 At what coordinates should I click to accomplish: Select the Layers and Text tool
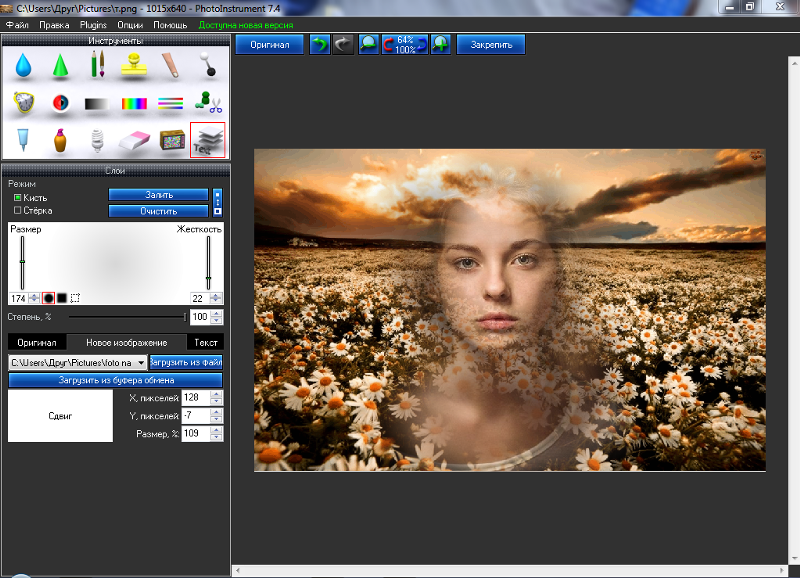208,140
